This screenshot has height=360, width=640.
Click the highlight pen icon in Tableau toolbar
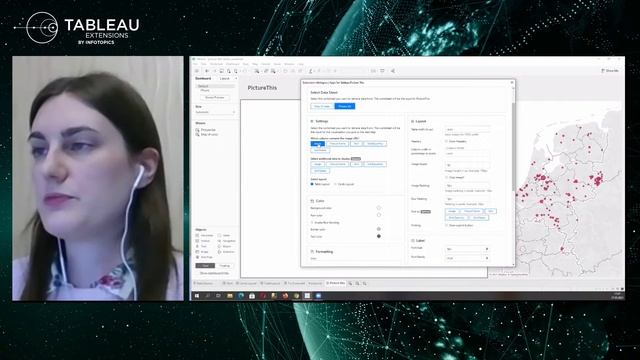[311, 71]
